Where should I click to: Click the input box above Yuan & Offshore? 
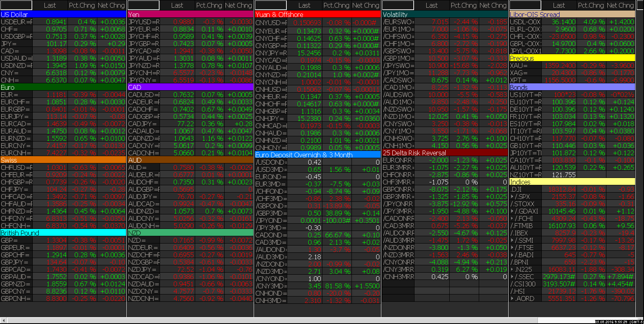[271, 5]
